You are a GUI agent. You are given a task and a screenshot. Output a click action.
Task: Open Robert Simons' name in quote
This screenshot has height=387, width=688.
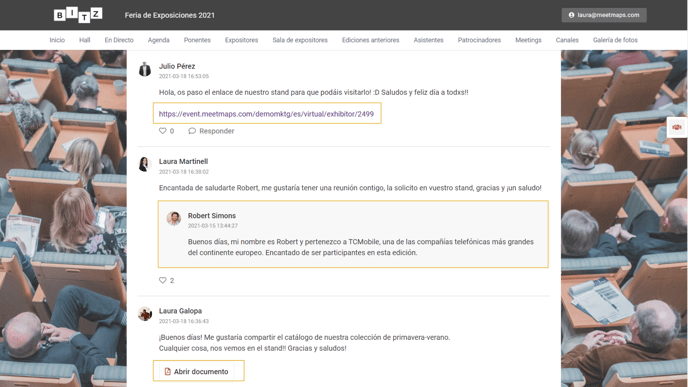pos(212,215)
